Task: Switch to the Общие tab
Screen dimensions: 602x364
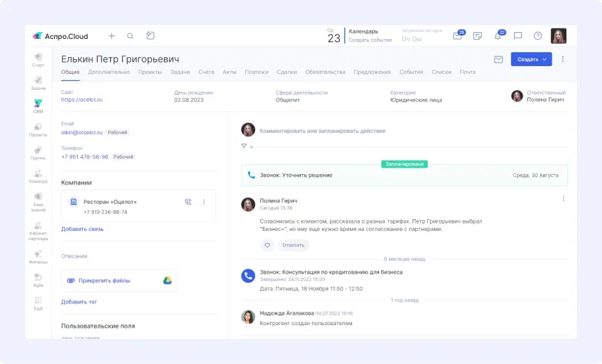Action: 70,72
